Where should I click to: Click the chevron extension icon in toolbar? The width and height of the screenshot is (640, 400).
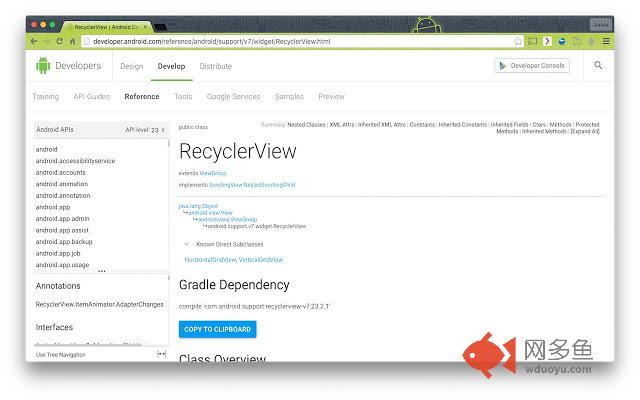pos(547,41)
